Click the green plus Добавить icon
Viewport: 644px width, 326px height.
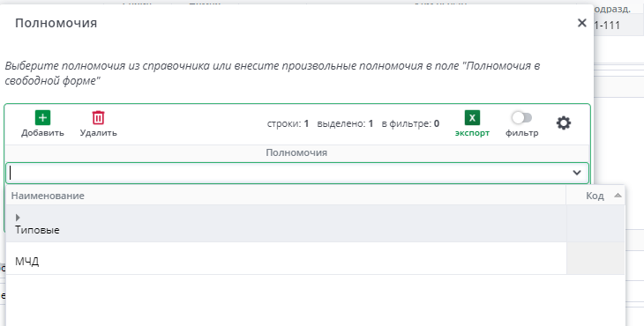point(42,118)
